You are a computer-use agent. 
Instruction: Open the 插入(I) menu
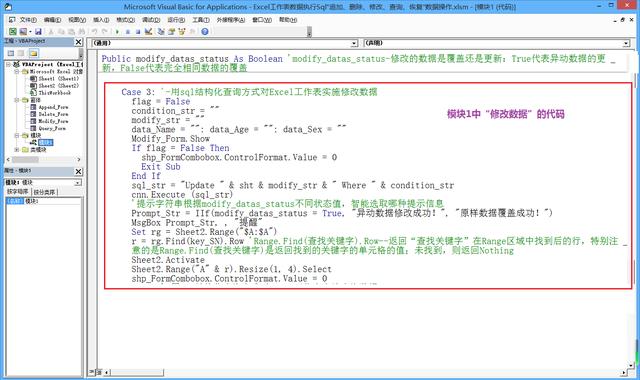click(x=101, y=20)
